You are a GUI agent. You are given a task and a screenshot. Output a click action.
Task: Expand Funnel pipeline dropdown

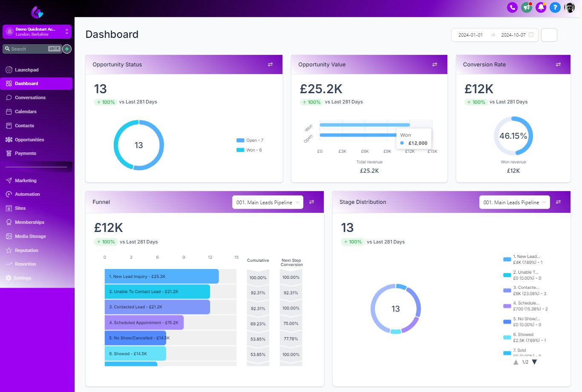[268, 203]
